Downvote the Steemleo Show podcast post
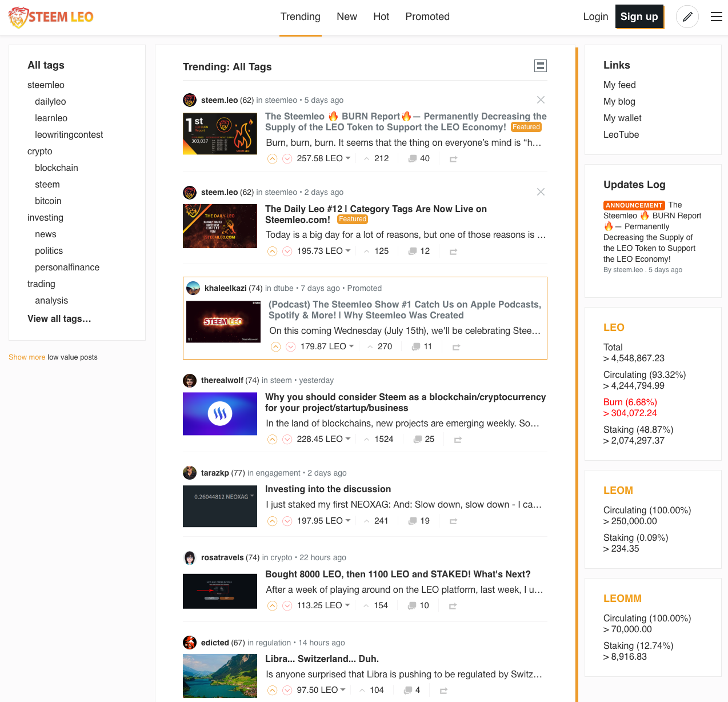Viewport: 728px width, 702px height. pos(291,347)
